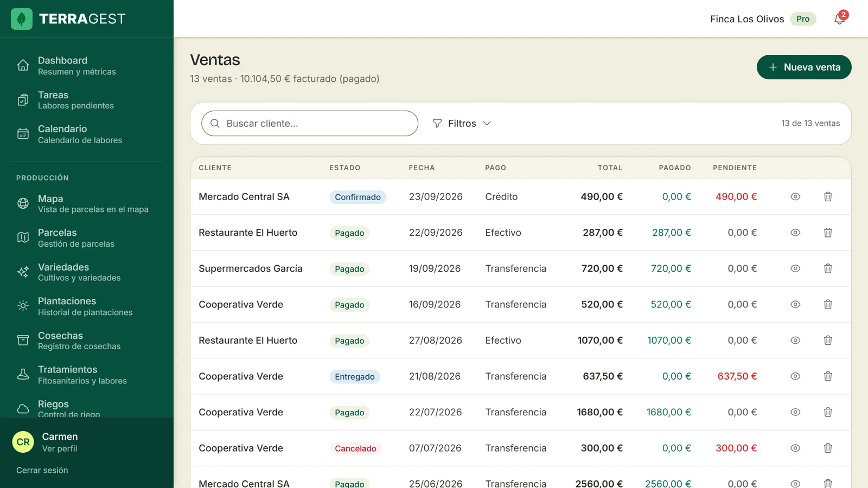The width and height of the screenshot is (868, 488).
Task: Click the CLIENTE column header
Action: coord(215,168)
